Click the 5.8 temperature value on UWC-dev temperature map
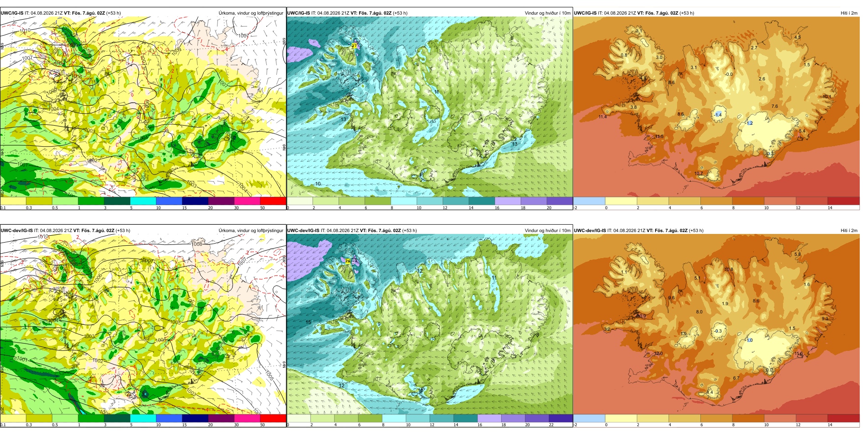Image resolution: width=868 pixels, height=434 pixels. pyautogui.click(x=797, y=254)
